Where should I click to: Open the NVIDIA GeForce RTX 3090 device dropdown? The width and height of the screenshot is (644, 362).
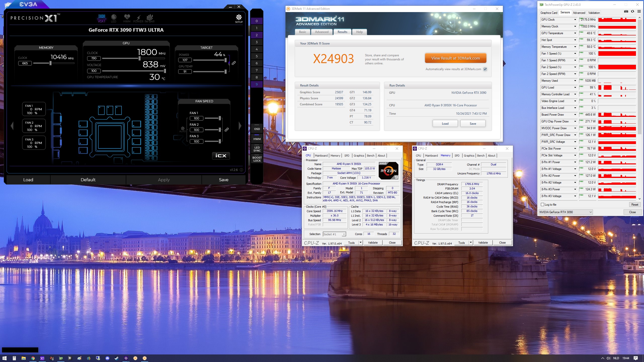pos(566,212)
